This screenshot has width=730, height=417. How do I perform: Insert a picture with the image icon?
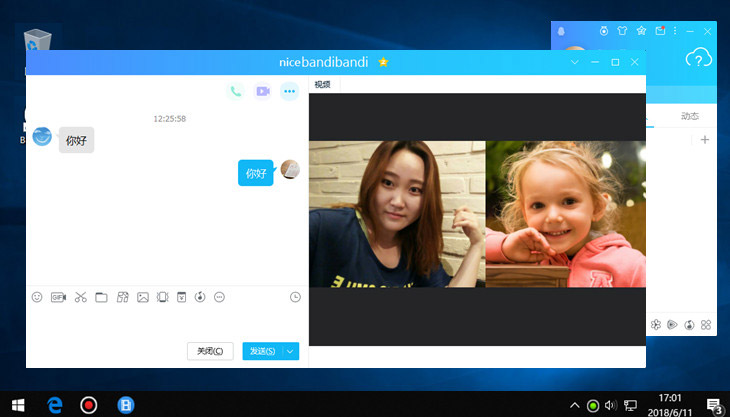(x=143, y=297)
